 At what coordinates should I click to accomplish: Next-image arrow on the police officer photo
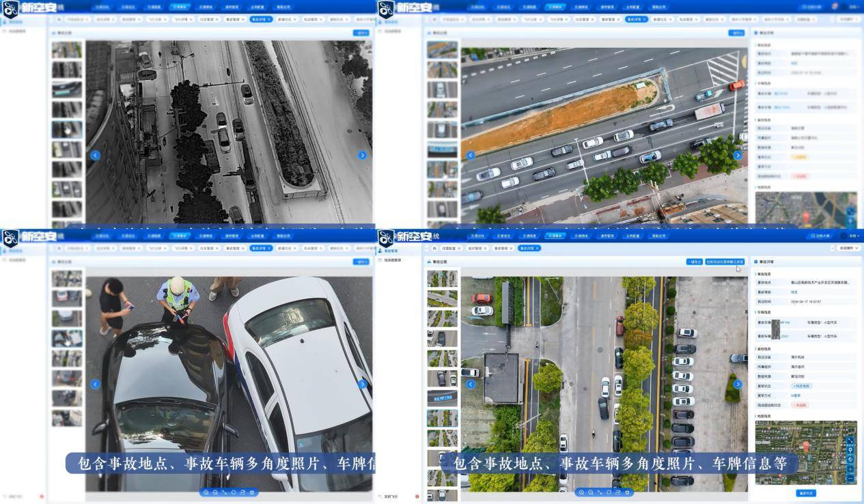pyautogui.click(x=362, y=384)
